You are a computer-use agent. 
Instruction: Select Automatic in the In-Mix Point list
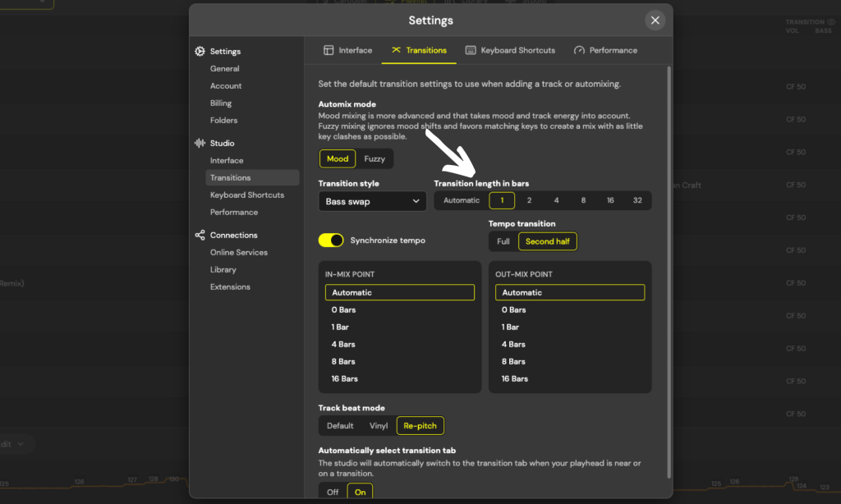click(399, 292)
